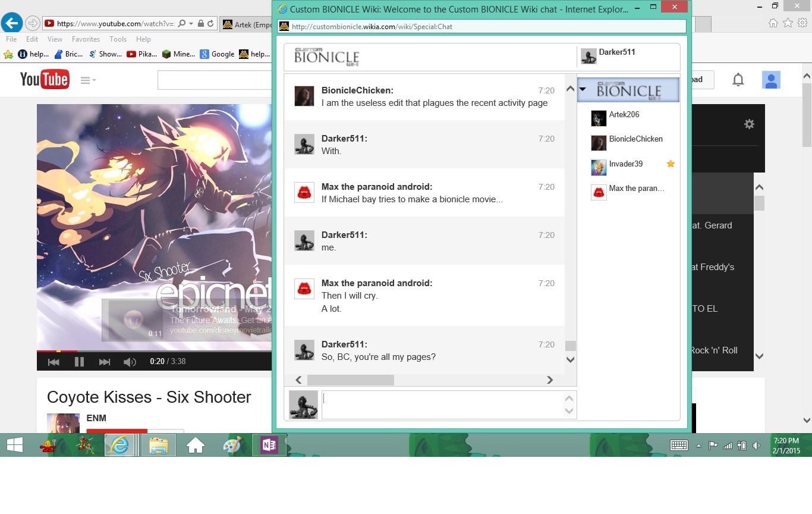Open the first 'help...' favorites bookmark
The width and height of the screenshot is (812, 514).
(33, 54)
